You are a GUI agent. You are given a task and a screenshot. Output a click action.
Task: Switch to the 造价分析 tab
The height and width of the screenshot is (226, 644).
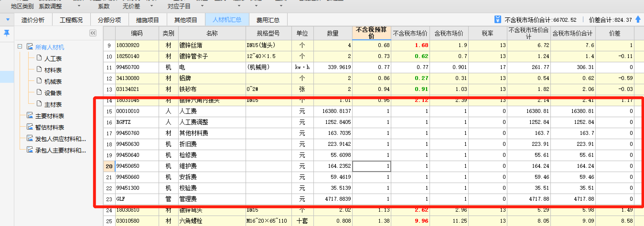33,20
